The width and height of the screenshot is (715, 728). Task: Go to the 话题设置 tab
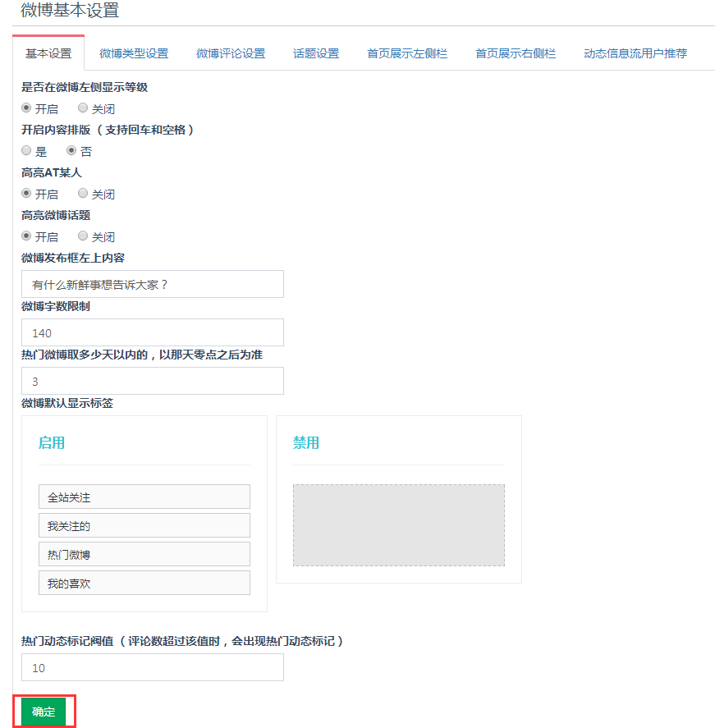point(316,53)
